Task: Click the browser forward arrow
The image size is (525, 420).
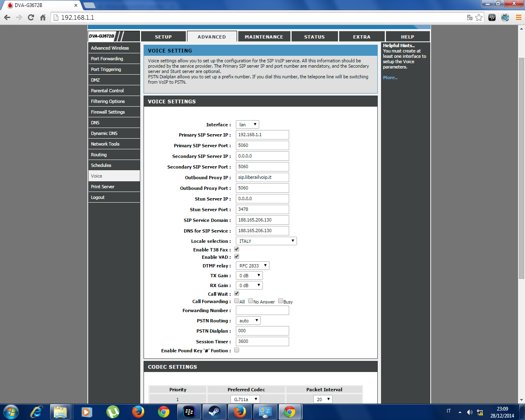Action: click(19, 17)
